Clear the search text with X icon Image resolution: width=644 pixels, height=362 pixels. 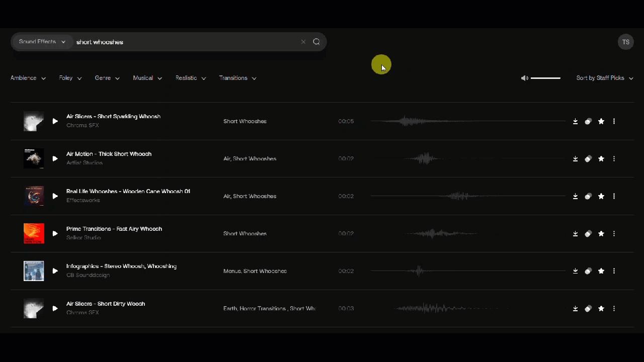[x=303, y=42]
